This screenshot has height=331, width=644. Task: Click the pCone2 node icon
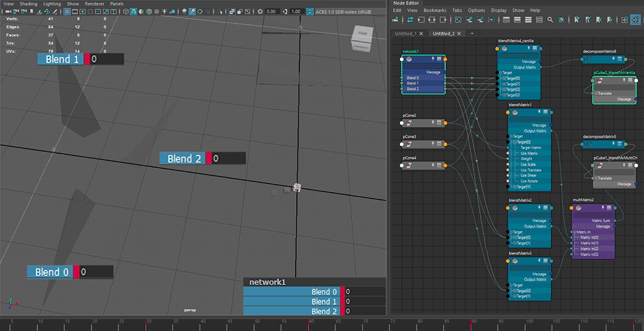tap(408, 123)
